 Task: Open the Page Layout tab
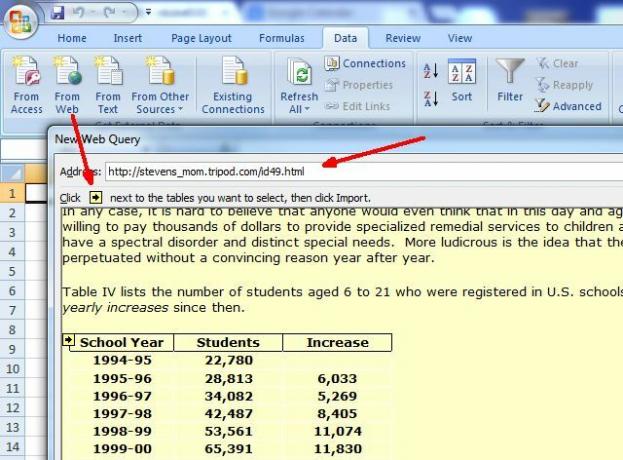tap(201, 38)
